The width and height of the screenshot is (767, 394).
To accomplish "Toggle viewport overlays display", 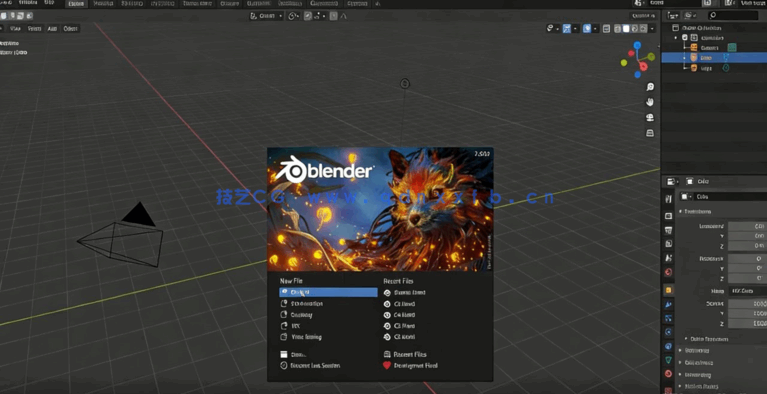I will [587, 28].
